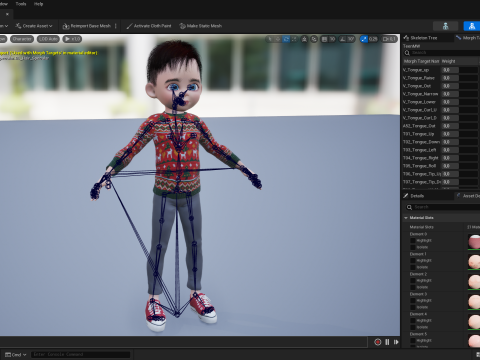
Task: Enable Isolate for Element 4
Action: (x=413, y=327)
